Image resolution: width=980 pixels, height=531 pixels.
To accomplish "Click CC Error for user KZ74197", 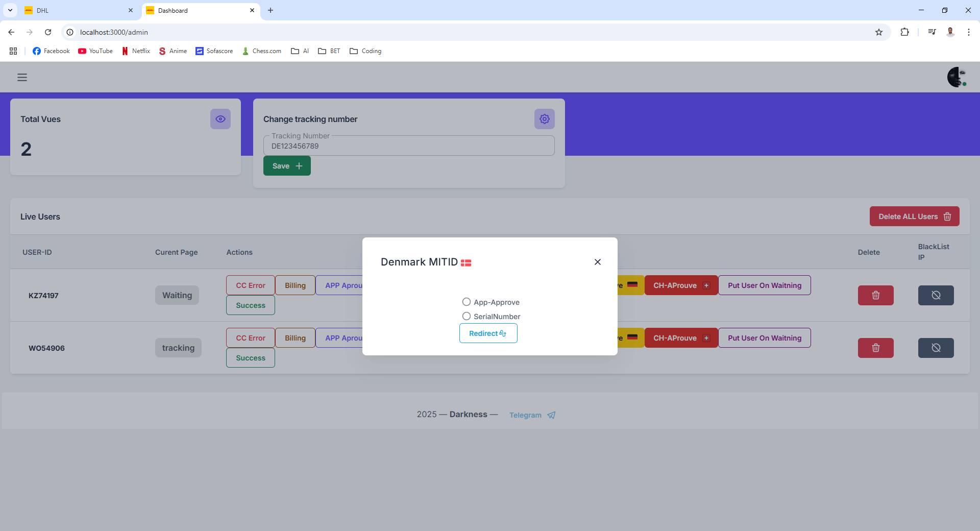I will pos(251,285).
